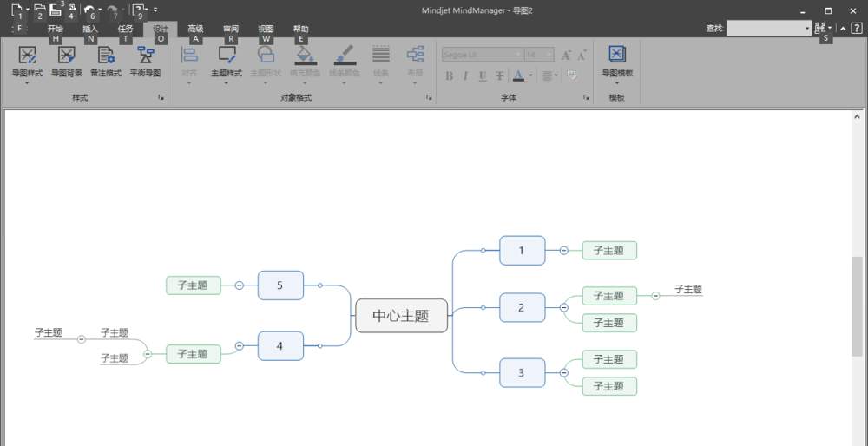Click the vertical scrollbar thumb
The image size is (868, 446).
857,307
